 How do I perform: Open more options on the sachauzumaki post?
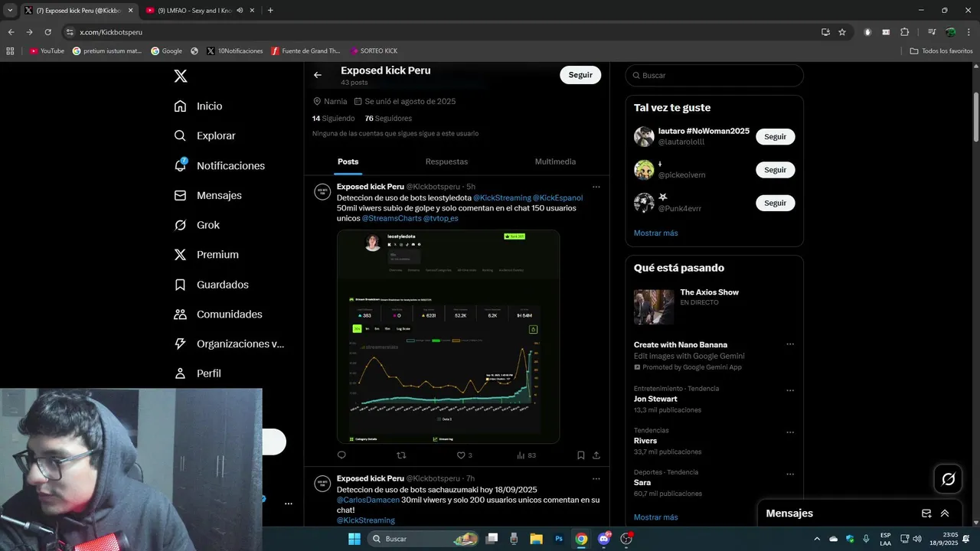click(596, 479)
